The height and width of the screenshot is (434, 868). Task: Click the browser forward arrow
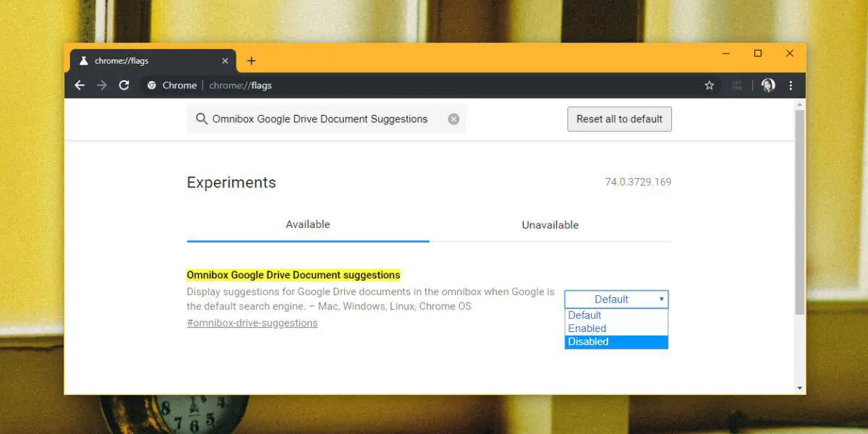(x=102, y=85)
